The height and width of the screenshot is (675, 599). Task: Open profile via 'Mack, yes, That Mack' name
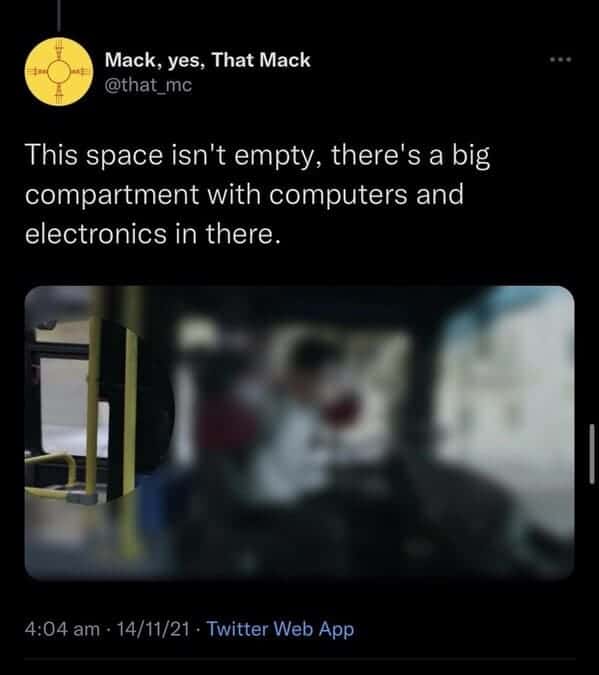(x=207, y=60)
